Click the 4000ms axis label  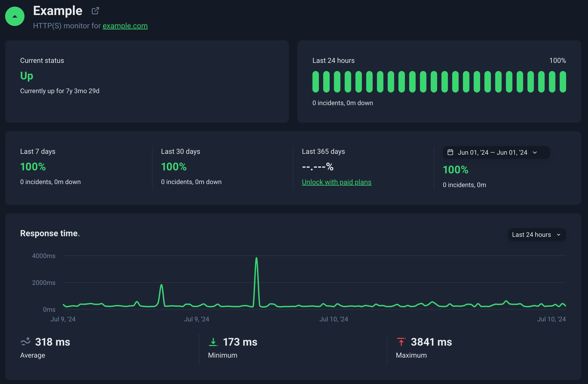[44, 256]
